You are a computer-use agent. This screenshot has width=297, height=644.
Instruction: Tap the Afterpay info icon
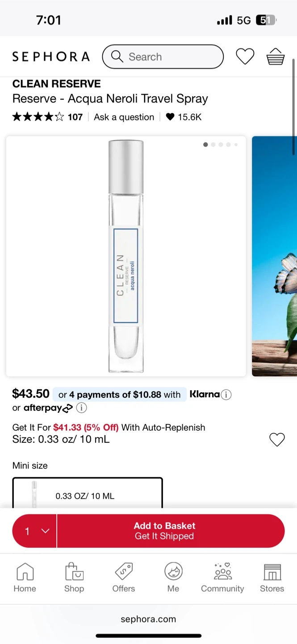(81, 408)
